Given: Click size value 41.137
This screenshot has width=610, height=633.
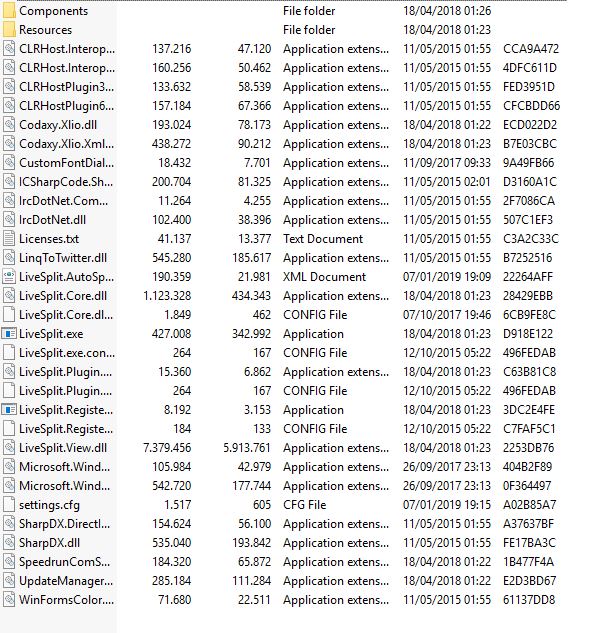Looking at the screenshot, I should pos(174,239).
